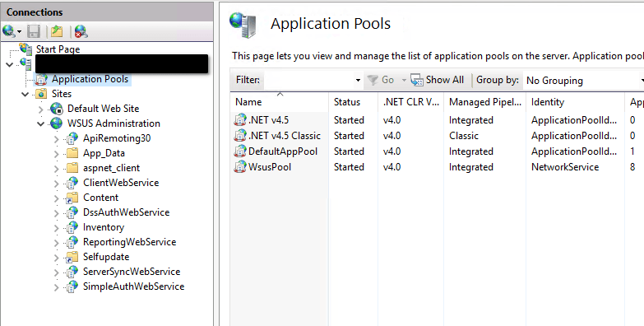Open the new connection icon dropdown arrow
The height and width of the screenshot is (326, 644).
tap(19, 31)
